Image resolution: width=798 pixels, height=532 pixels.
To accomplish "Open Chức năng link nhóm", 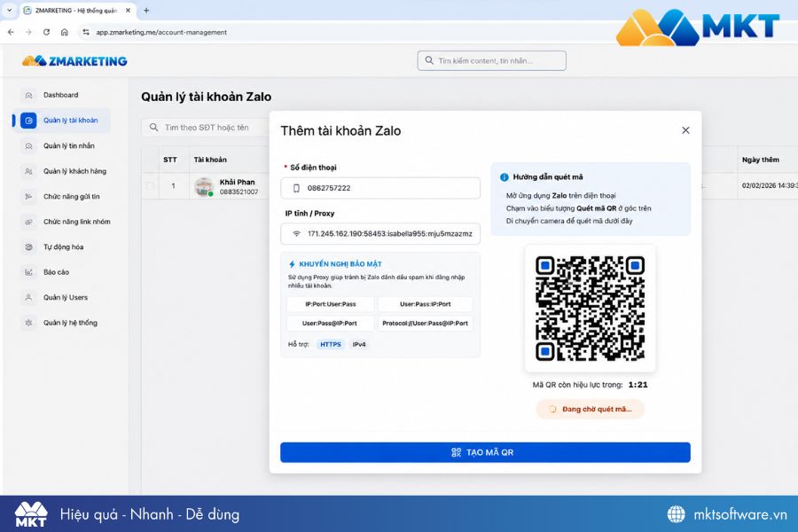I will click(77, 222).
